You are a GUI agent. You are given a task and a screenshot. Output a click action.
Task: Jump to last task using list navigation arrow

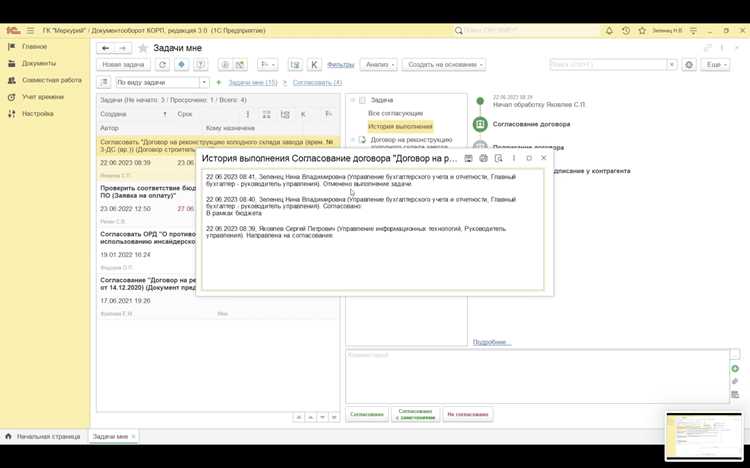tap(334, 418)
